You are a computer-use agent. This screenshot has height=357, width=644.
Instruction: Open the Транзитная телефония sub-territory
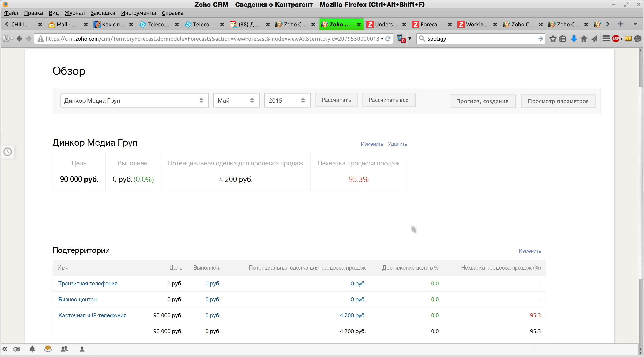88,284
